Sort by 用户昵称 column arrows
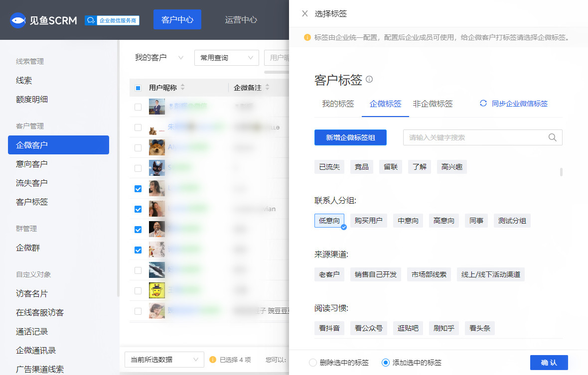The width and height of the screenshot is (588, 375). click(x=182, y=87)
